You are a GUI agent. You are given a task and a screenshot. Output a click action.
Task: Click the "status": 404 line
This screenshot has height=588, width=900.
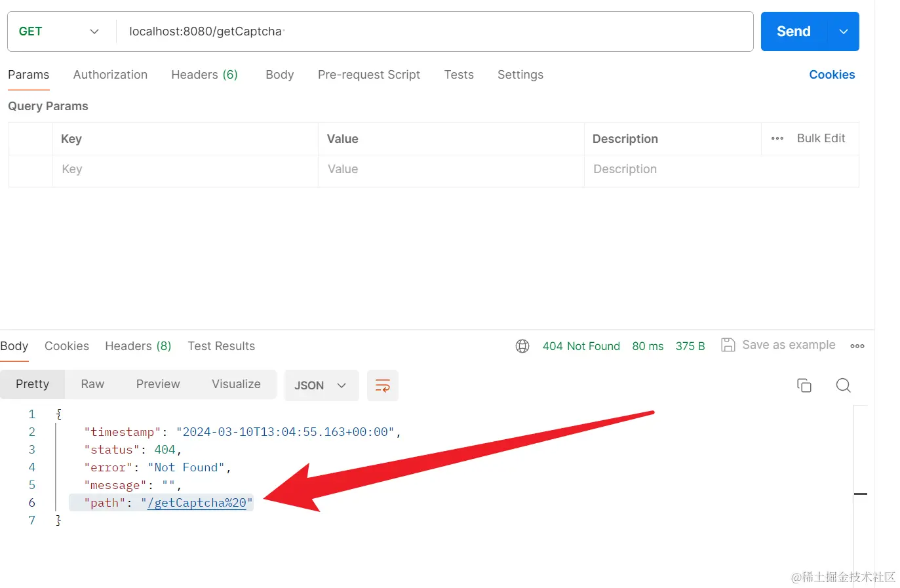click(133, 450)
